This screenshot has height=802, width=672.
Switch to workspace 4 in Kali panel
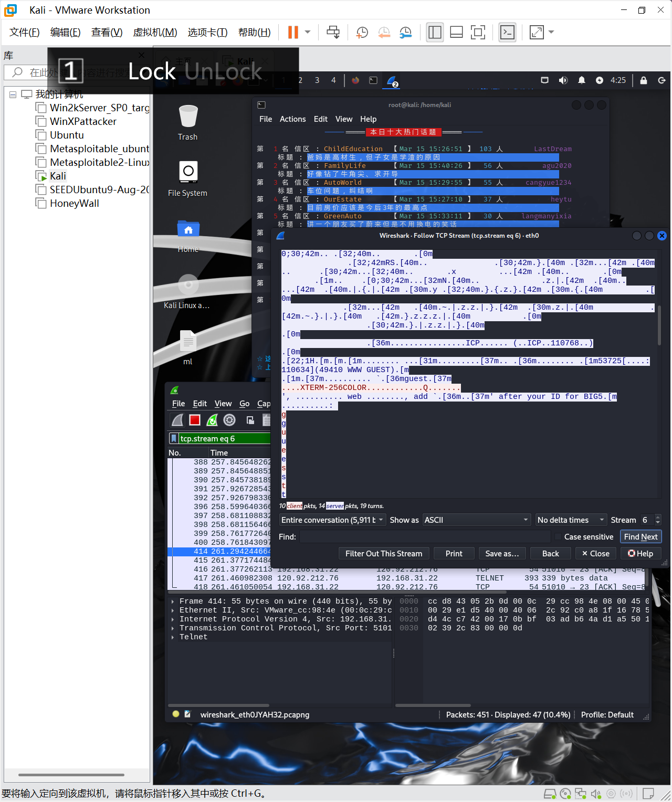tap(333, 80)
